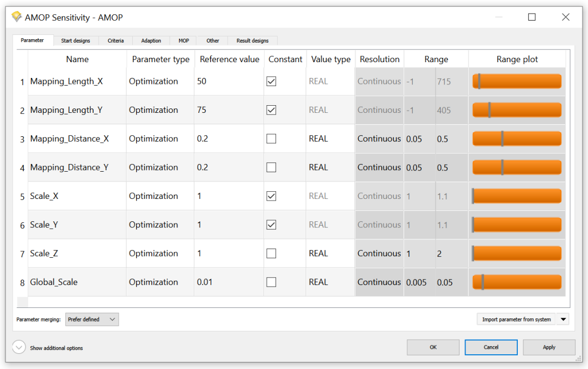
Task: Enable Constant checkbox for Mapping_Distance_X
Action: [271, 138]
